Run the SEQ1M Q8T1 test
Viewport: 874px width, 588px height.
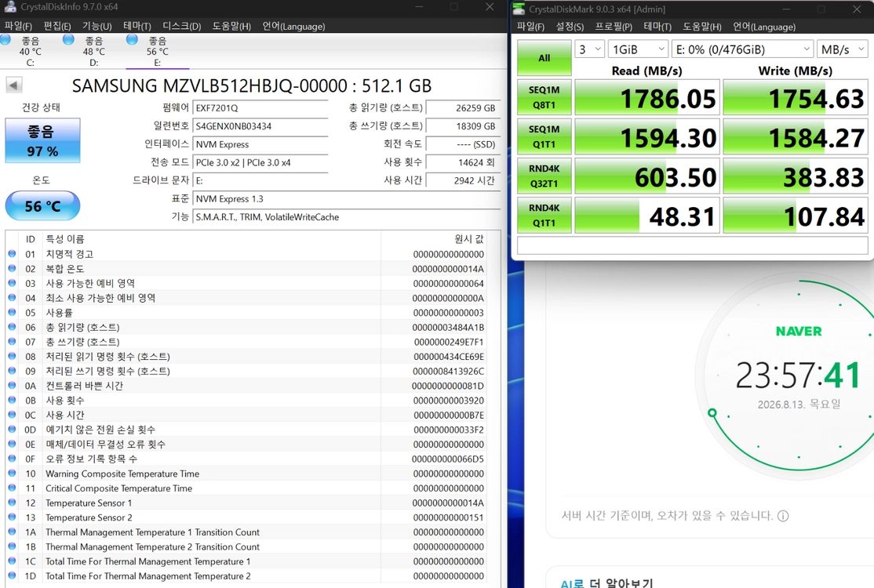click(544, 97)
